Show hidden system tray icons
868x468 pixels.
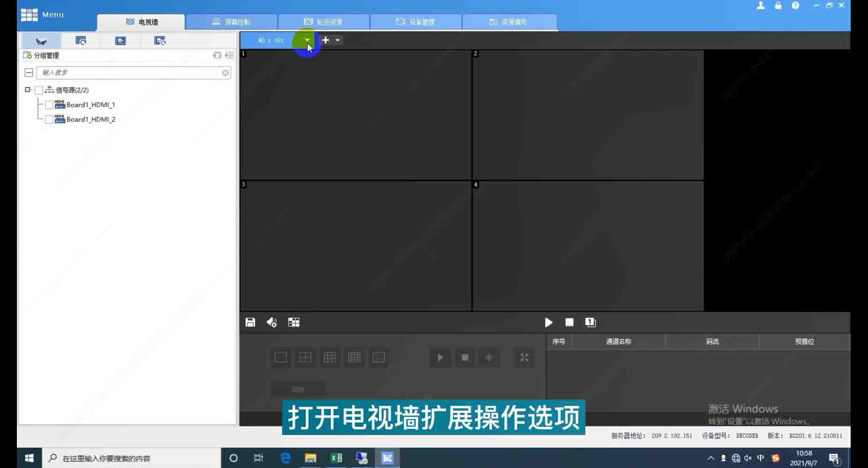pos(711,458)
